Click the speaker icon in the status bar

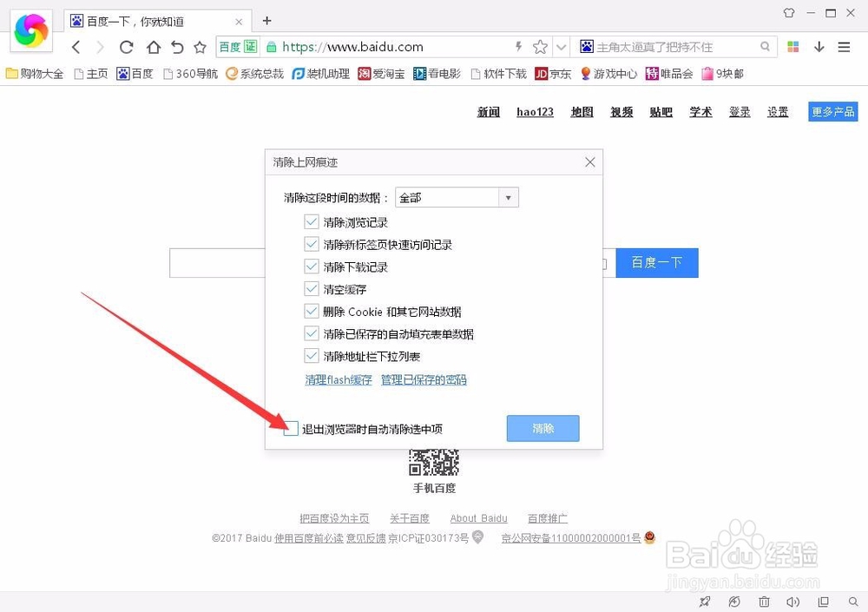793,602
